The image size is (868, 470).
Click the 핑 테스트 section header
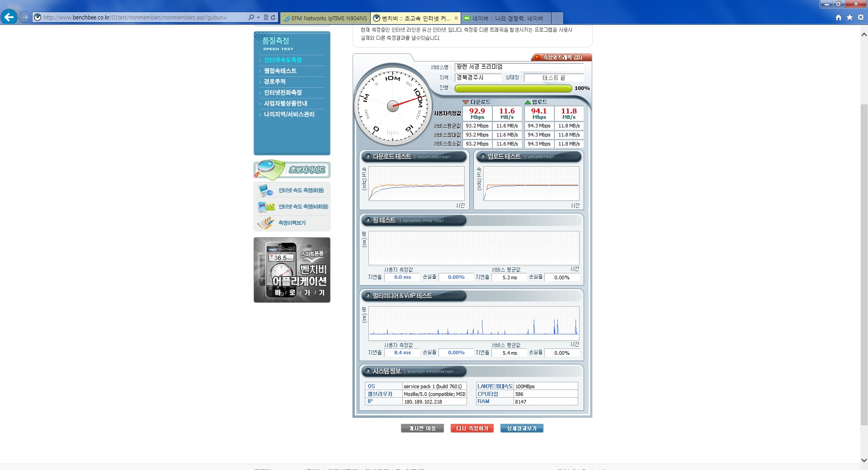point(414,221)
